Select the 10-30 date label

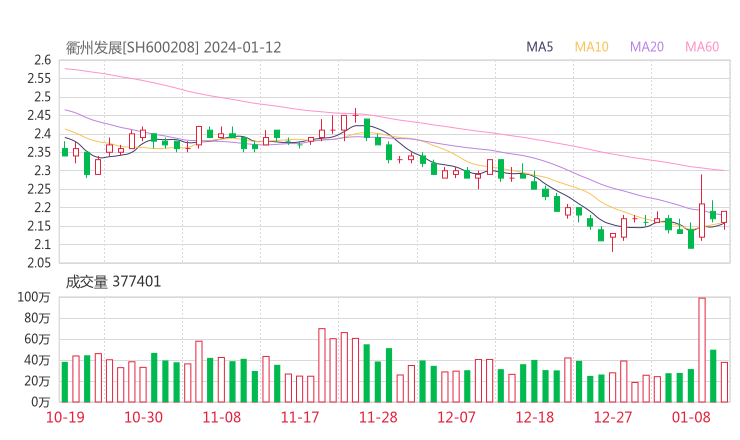(143, 417)
